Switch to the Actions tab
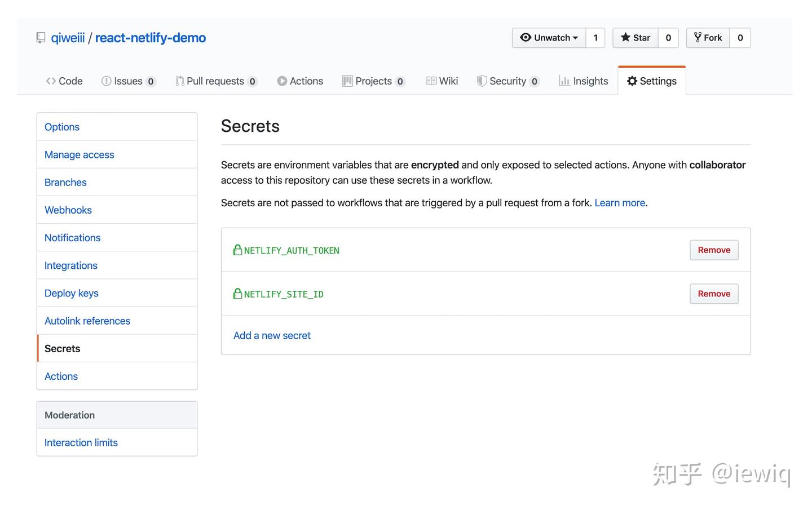Viewport: 812px width, 510px height. tap(300, 81)
